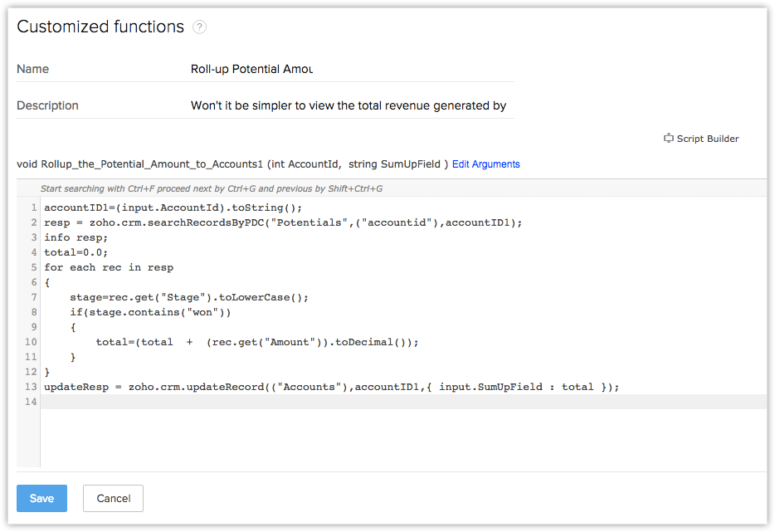
Task: Click the updateRecord line 13
Action: 332,387
